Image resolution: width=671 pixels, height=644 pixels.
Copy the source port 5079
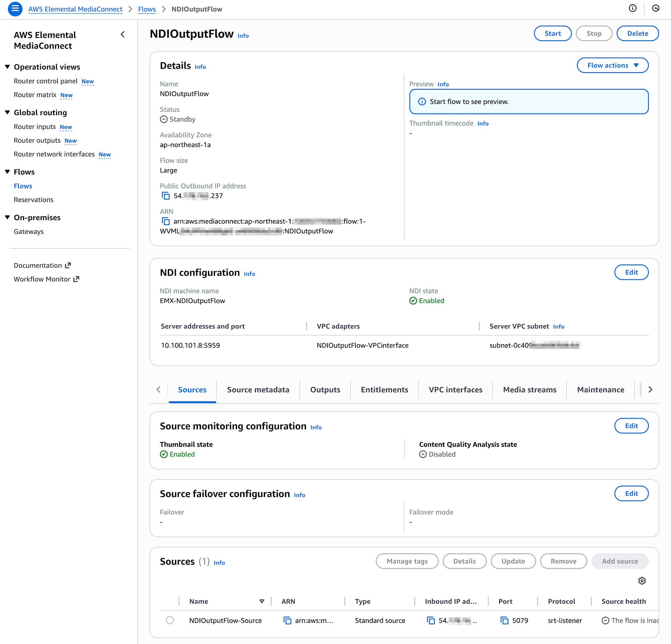click(x=504, y=621)
